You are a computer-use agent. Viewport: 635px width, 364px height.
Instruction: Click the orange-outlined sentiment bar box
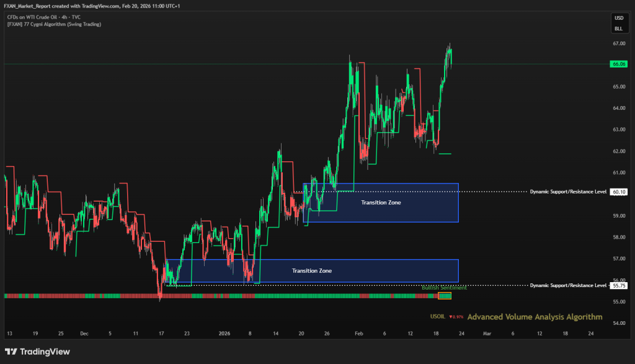tap(445, 296)
